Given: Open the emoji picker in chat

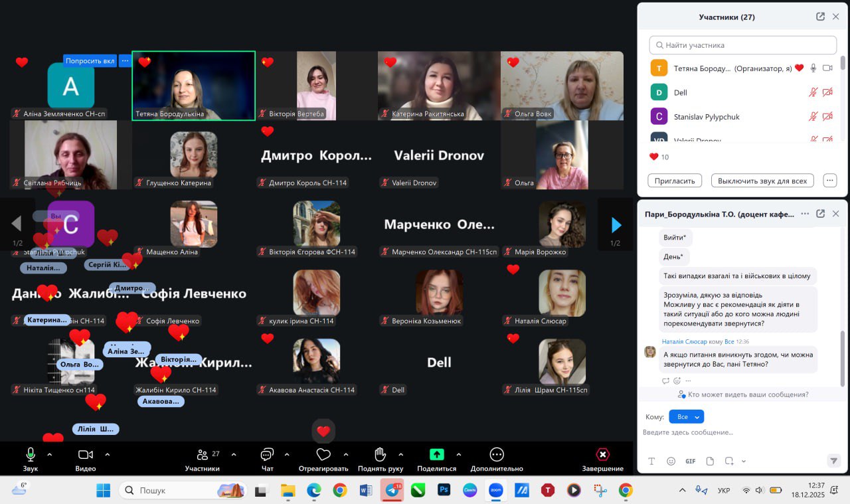Looking at the screenshot, I should point(671,461).
